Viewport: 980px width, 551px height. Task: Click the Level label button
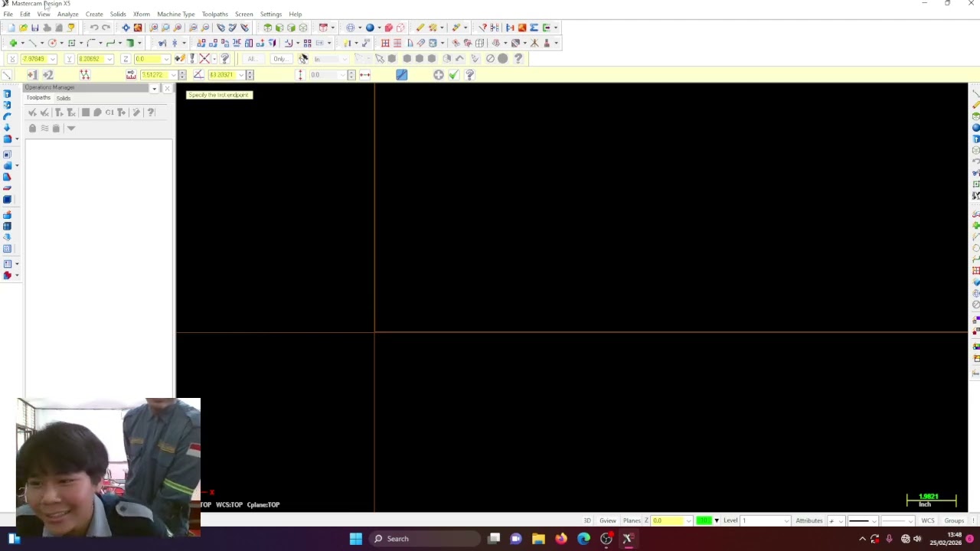coord(730,520)
